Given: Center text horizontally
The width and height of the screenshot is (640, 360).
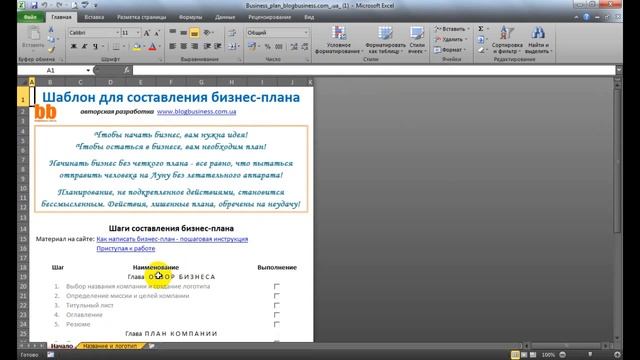Looking at the screenshot, I should 184,47.
